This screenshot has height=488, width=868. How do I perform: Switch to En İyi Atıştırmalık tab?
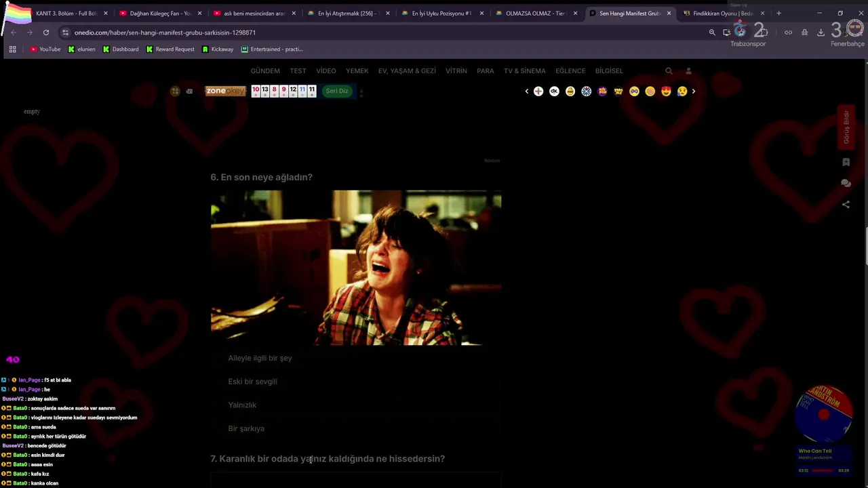tap(348, 13)
